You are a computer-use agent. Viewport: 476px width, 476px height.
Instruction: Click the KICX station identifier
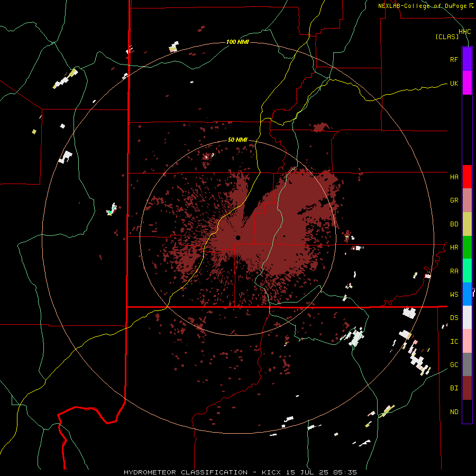point(271,472)
